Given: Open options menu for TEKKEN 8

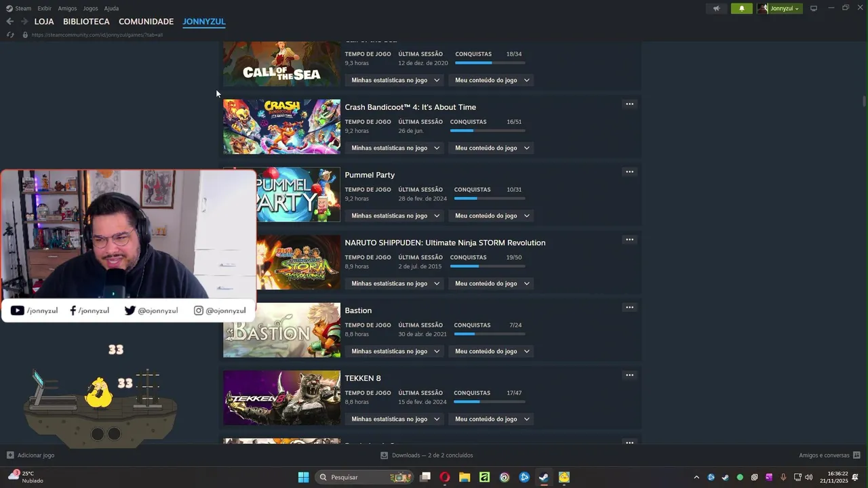Looking at the screenshot, I should pyautogui.click(x=629, y=375).
